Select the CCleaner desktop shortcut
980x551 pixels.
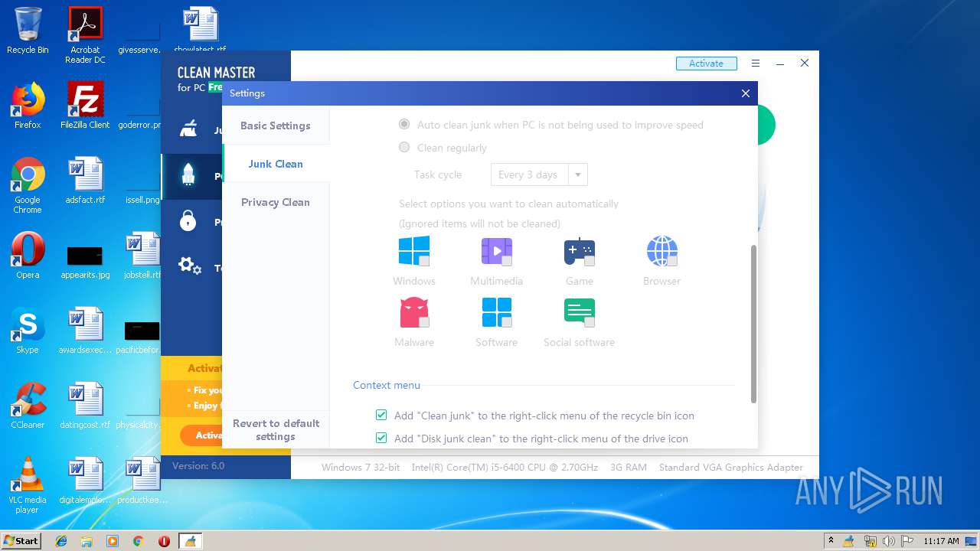click(x=28, y=406)
